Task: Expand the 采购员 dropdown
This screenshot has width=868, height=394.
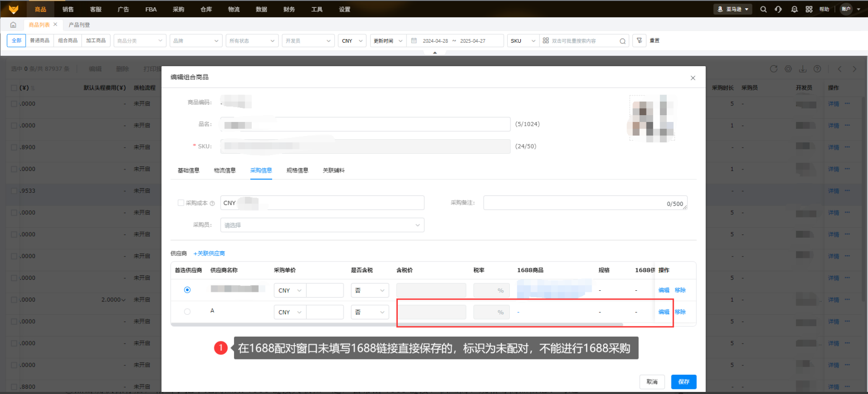Action: pos(322,225)
